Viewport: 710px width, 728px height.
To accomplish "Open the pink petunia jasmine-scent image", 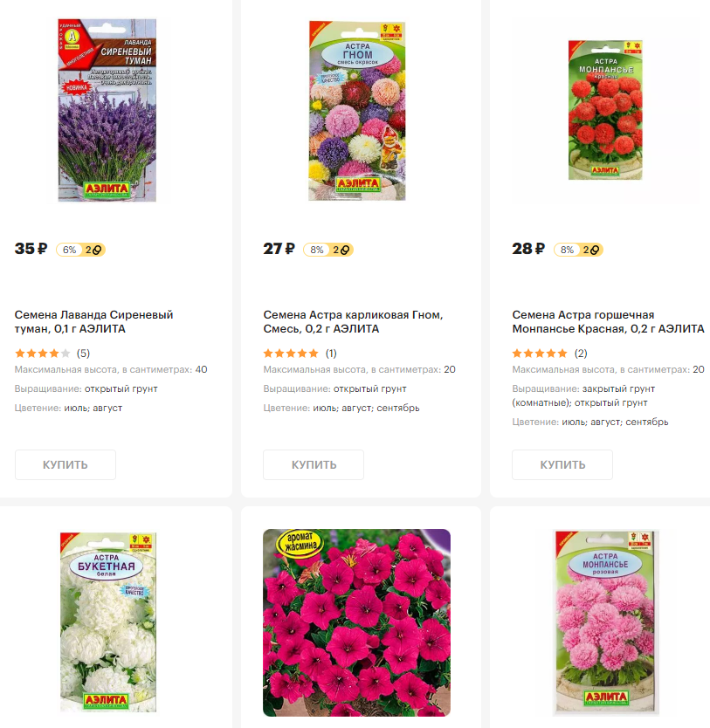I will (x=356, y=622).
